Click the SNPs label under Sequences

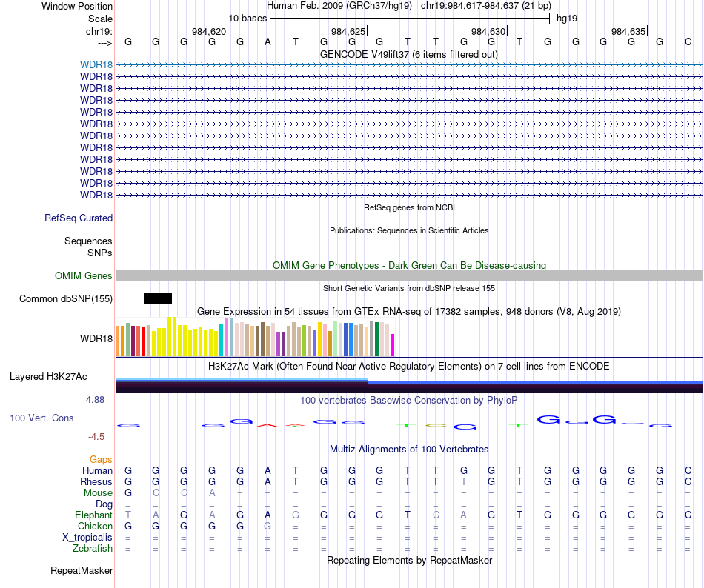100,253
